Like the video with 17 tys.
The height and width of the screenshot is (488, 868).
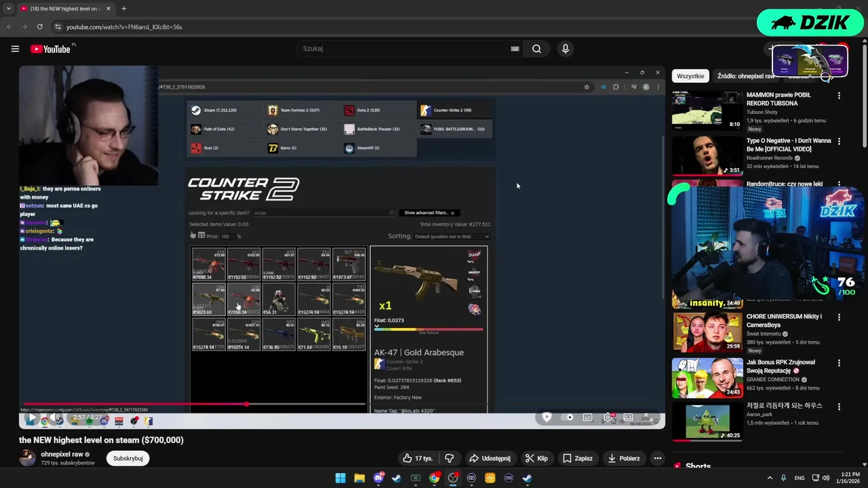(418, 458)
